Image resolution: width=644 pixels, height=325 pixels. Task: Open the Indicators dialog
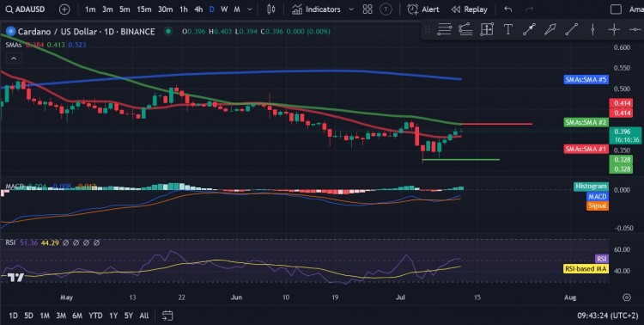pos(316,9)
